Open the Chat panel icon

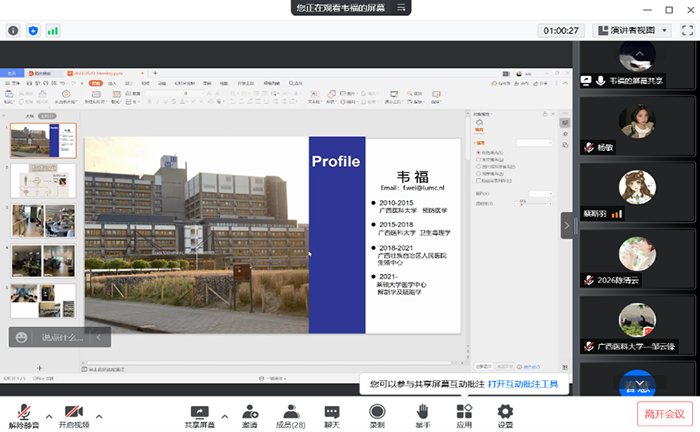click(x=332, y=411)
